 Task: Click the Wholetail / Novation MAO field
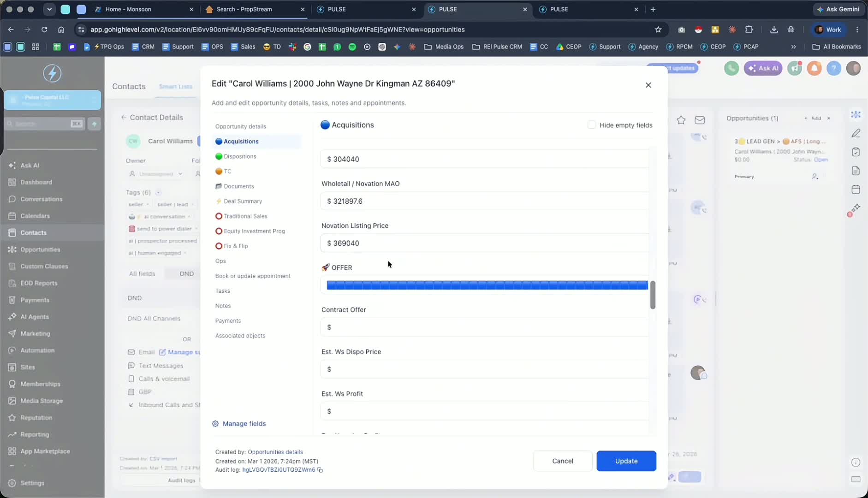485,201
